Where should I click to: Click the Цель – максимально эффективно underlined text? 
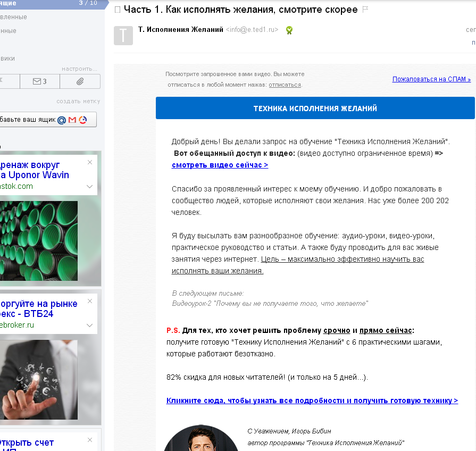[x=343, y=259]
